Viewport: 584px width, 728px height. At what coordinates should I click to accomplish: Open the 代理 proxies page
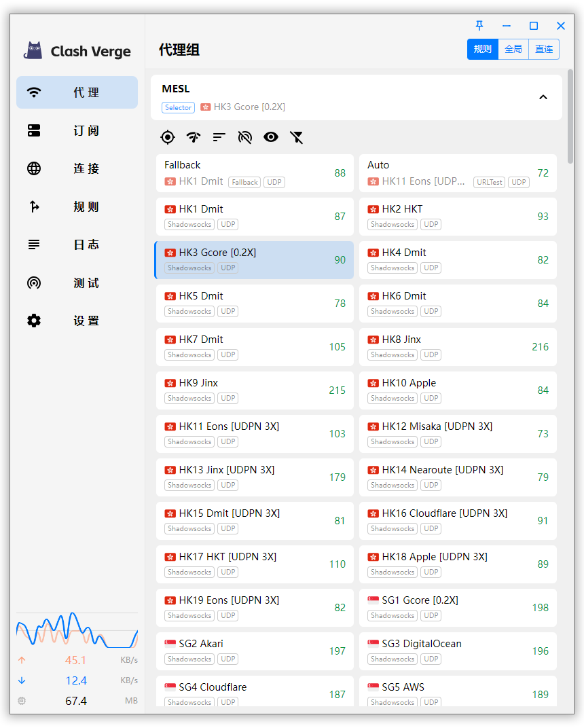(77, 92)
